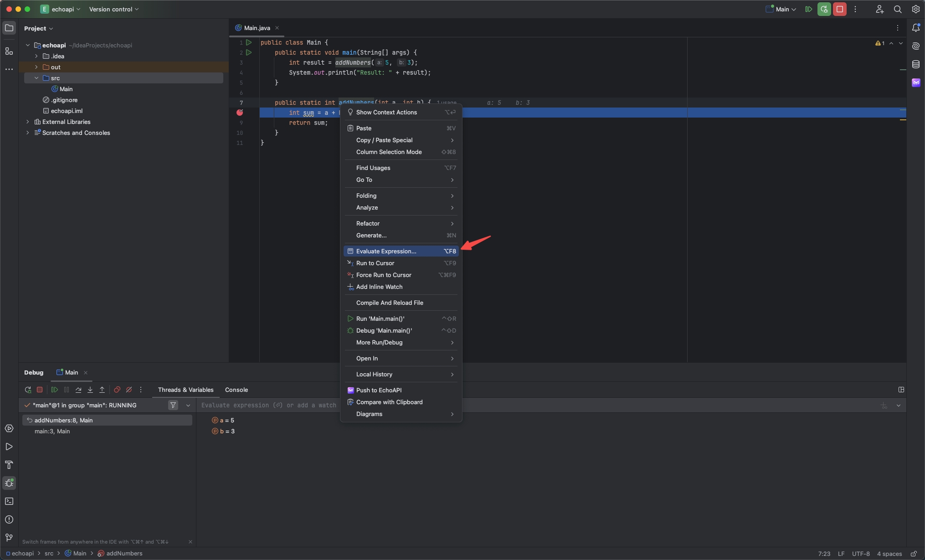
Task: Select Run to Cursor menu item
Action: pyautogui.click(x=401, y=263)
